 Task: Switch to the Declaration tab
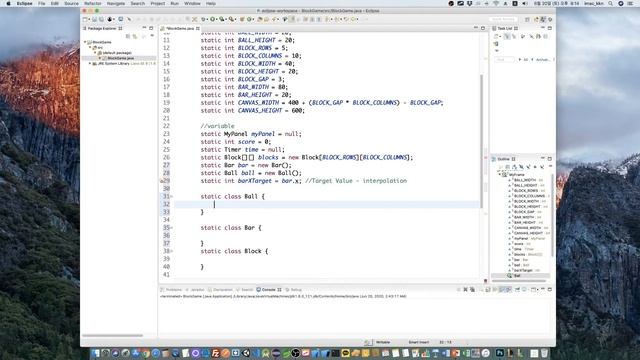[220, 289]
